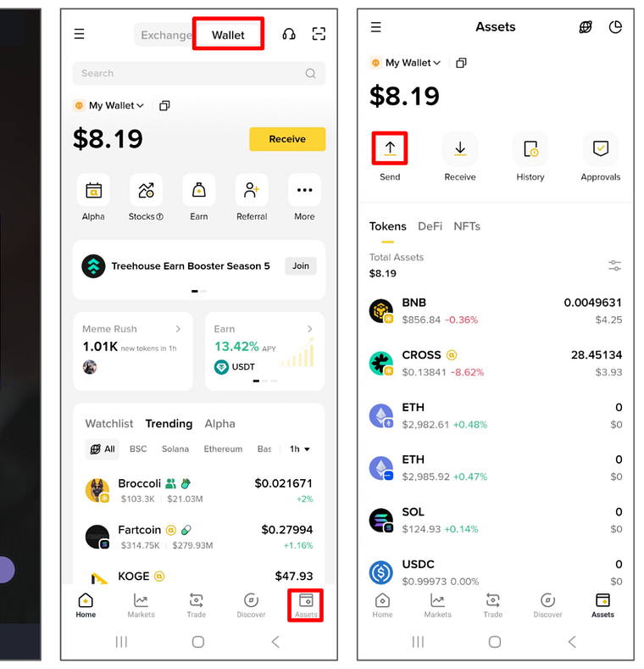Tap the yellow Receive button
Image resolution: width=644 pixels, height=669 pixels.
click(287, 139)
